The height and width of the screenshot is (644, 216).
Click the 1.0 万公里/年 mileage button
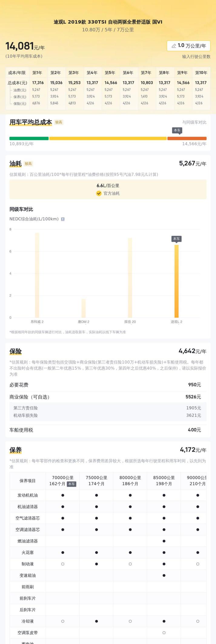188,46
